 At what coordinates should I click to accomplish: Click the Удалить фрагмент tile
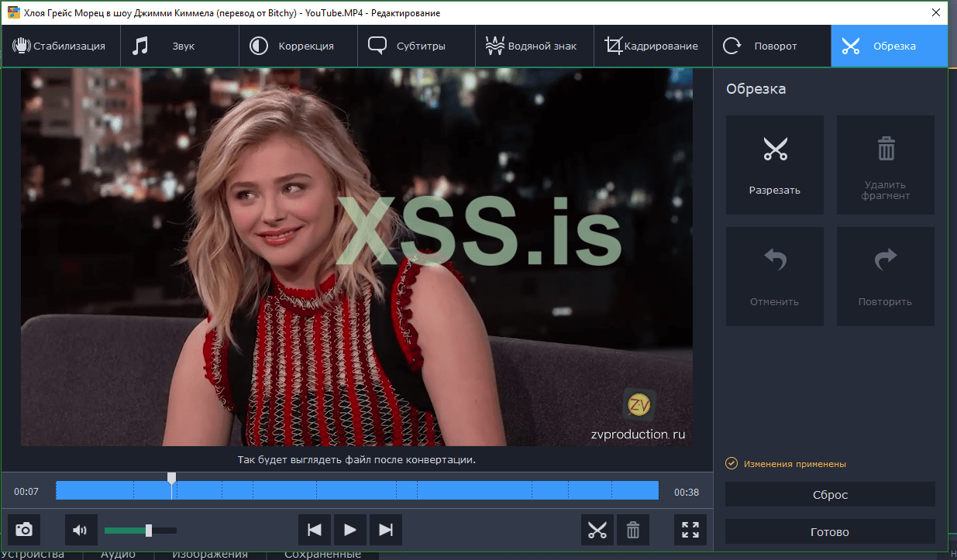[x=886, y=165]
